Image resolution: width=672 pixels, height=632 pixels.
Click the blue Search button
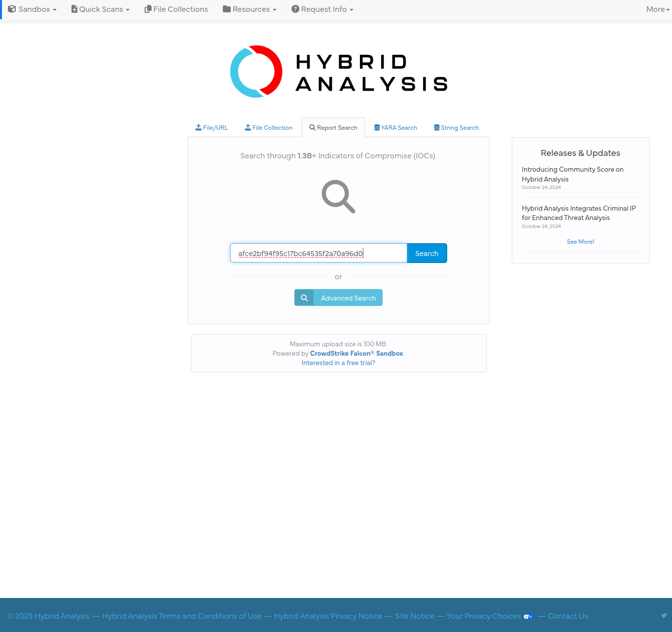(427, 253)
